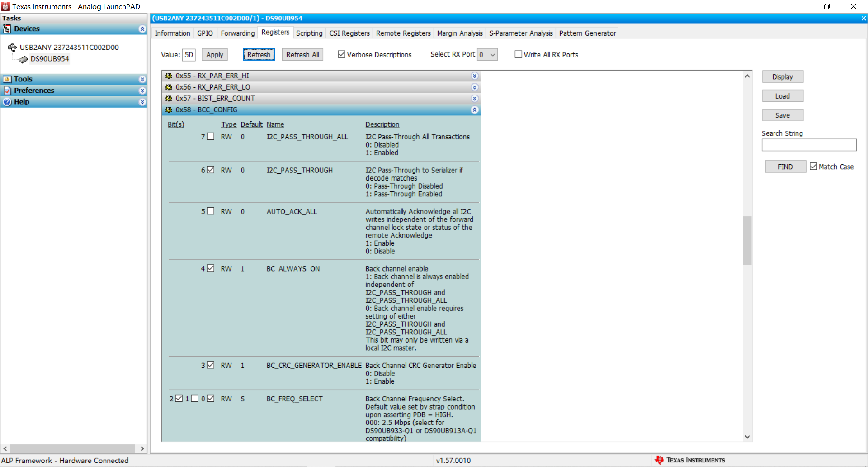The image size is (868, 467).
Task: Open the Pattern Generator tab
Action: click(x=587, y=33)
